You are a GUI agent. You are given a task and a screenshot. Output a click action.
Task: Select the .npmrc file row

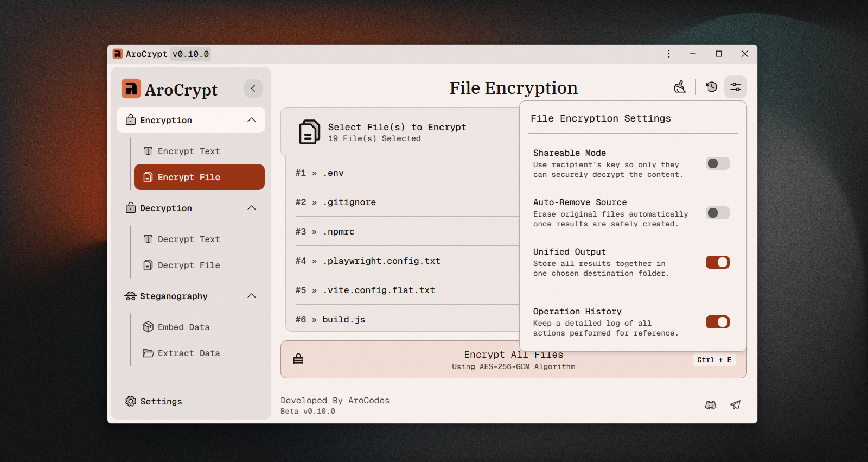click(403, 231)
